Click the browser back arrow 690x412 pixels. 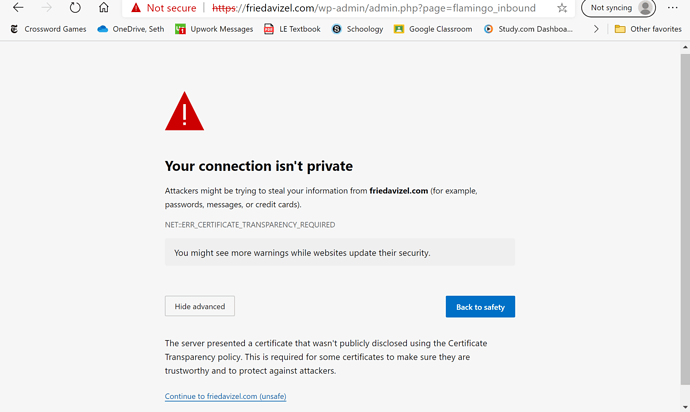[x=18, y=8]
